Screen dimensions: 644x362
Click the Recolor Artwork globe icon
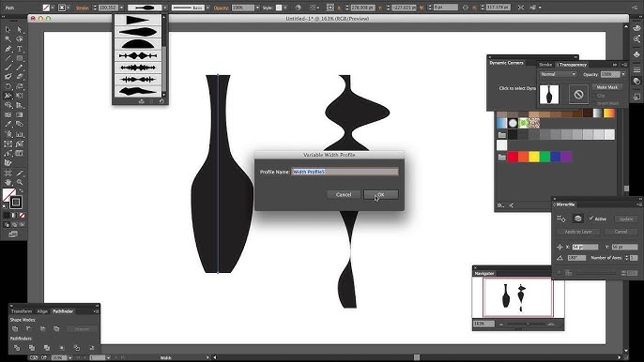(299, 8)
